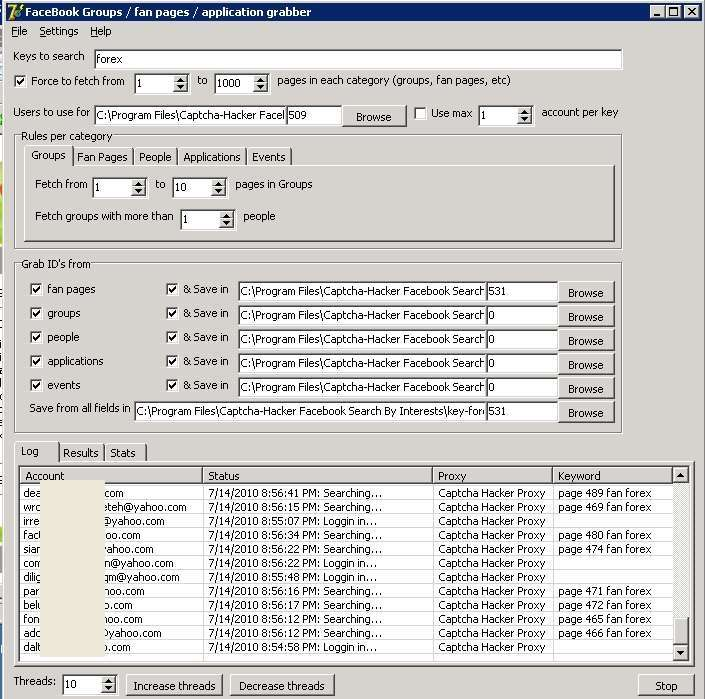
Task: Toggle Use max account checkbox
Action: (420, 113)
